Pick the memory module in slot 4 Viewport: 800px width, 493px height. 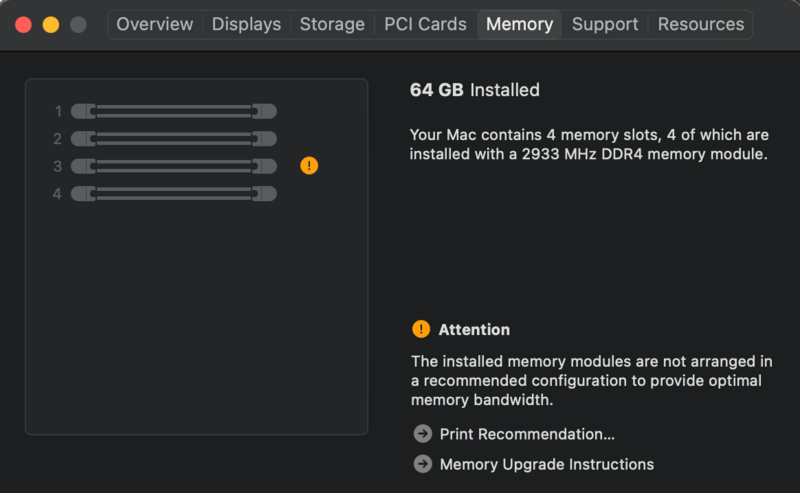point(174,194)
